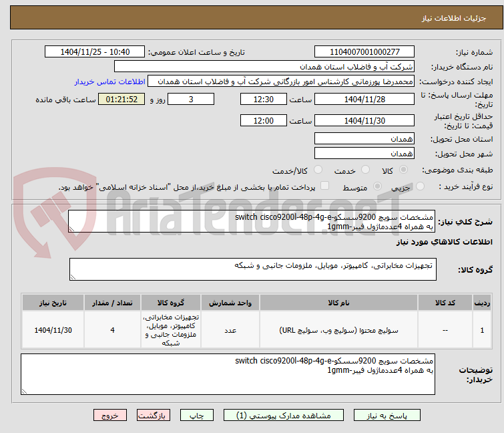Click the جزئیات اطلاعات نیاز header title
Image resolution: width=504 pixels, height=433 pixels.
pyautogui.click(x=454, y=18)
